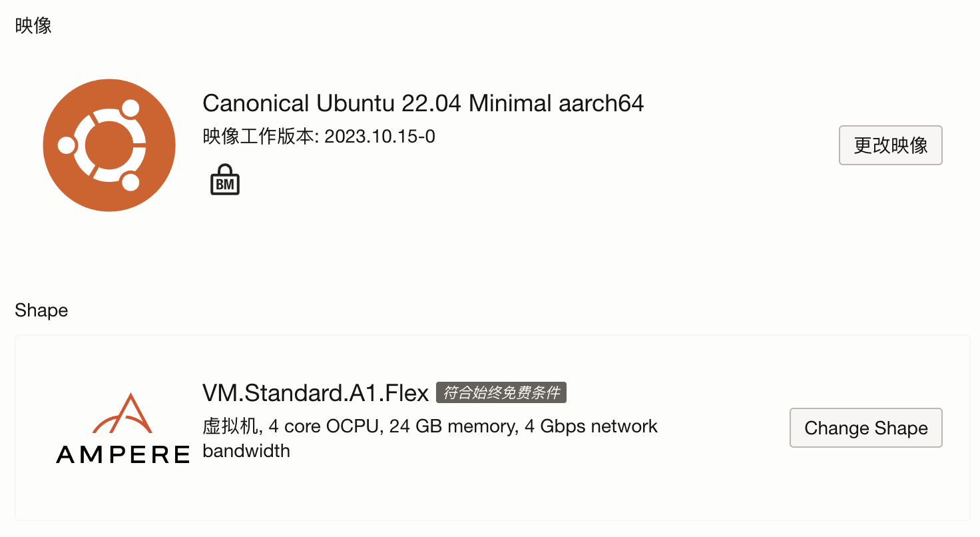Click the VM.Standard.A1.Flex shape name

(x=316, y=393)
